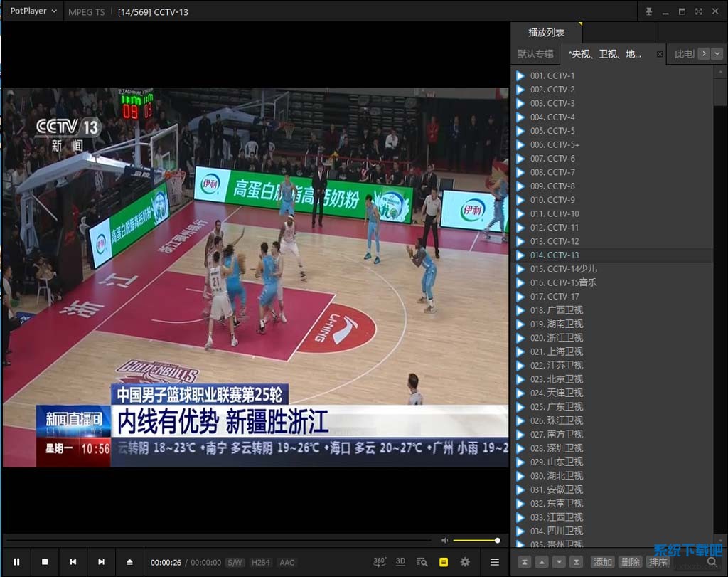
Task: Click the 添加 button
Action: tap(602, 562)
